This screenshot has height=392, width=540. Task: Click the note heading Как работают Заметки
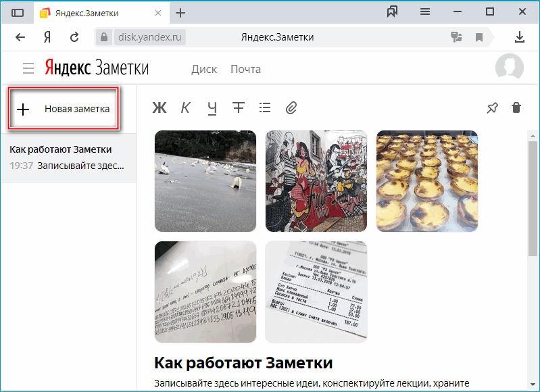pos(243,363)
